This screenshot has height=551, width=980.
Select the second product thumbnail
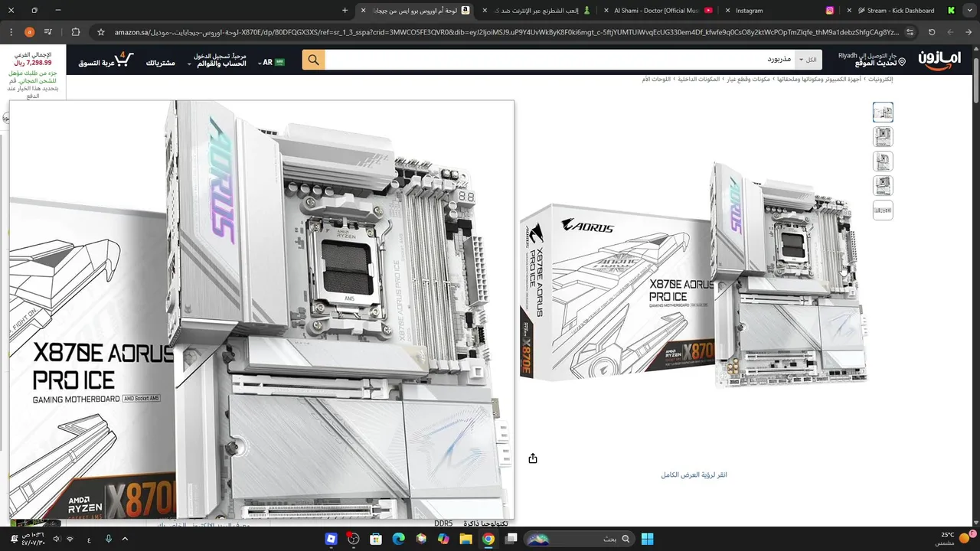(x=883, y=137)
